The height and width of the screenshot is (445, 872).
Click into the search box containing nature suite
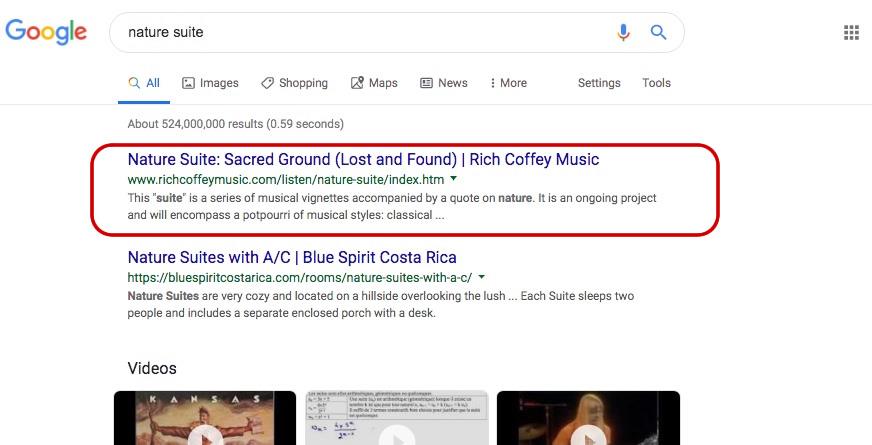point(360,32)
